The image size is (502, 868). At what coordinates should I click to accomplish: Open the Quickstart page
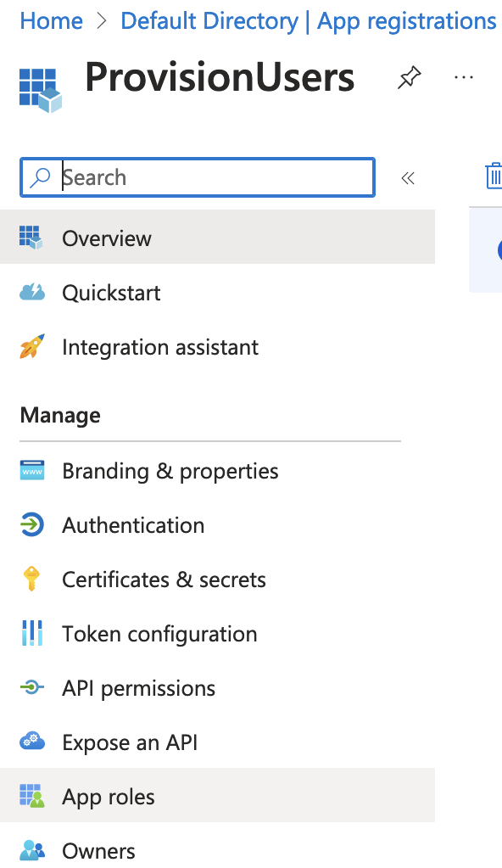(x=218, y=292)
